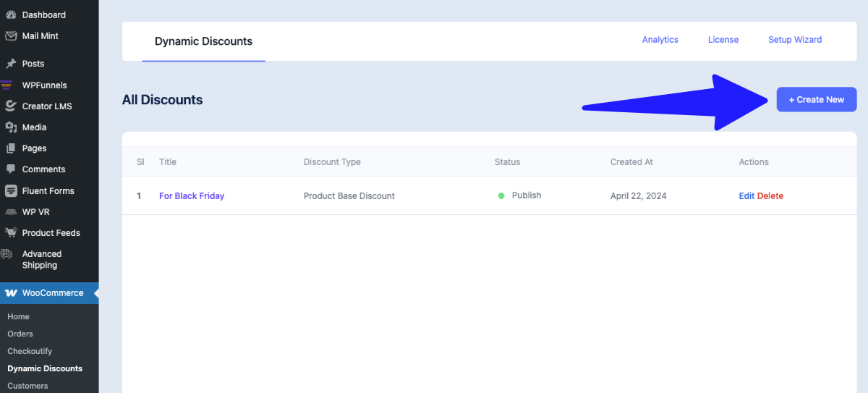The image size is (868, 393).
Task: Click the Fluent Forms icon
Action: tap(11, 191)
